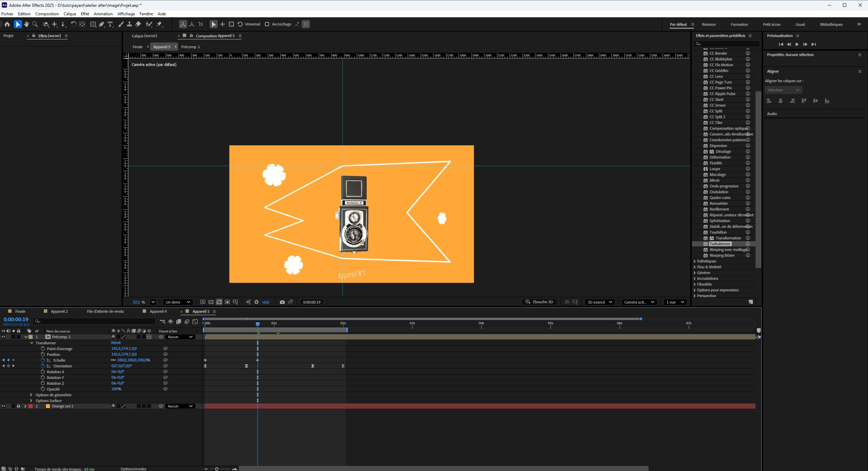This screenshot has height=471, width=868.
Task: Select the Rectangle shape tool
Action: point(93,24)
